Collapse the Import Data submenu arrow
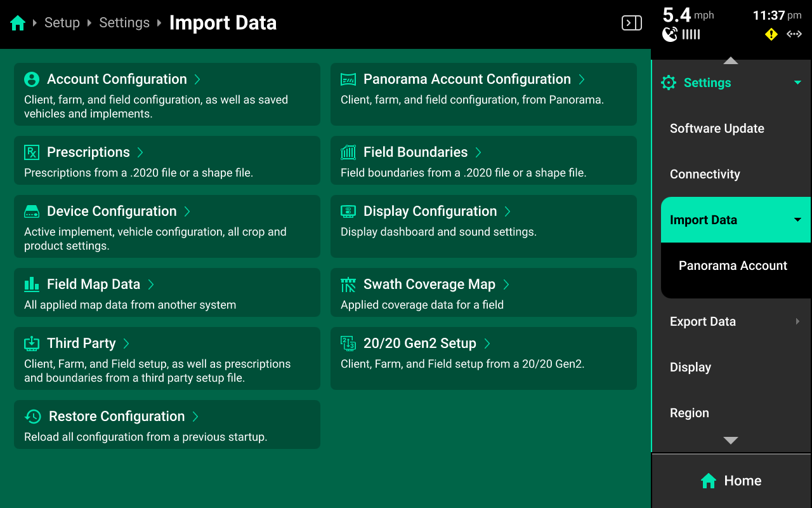Screen dimensions: 812x508 pyautogui.click(x=798, y=220)
